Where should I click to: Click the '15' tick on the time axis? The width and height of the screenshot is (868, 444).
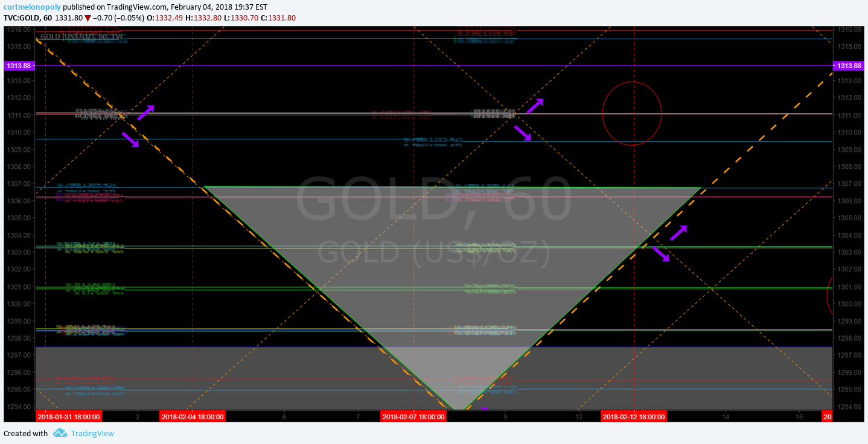coord(799,417)
